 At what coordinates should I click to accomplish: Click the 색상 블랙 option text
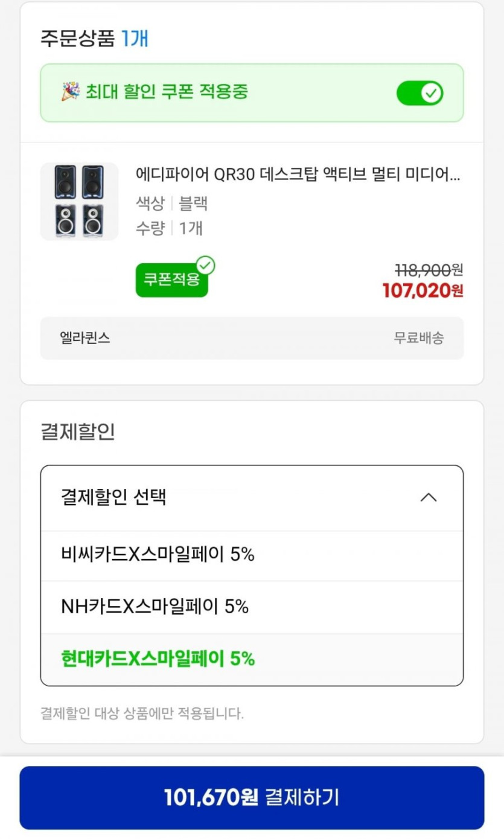tap(172, 203)
